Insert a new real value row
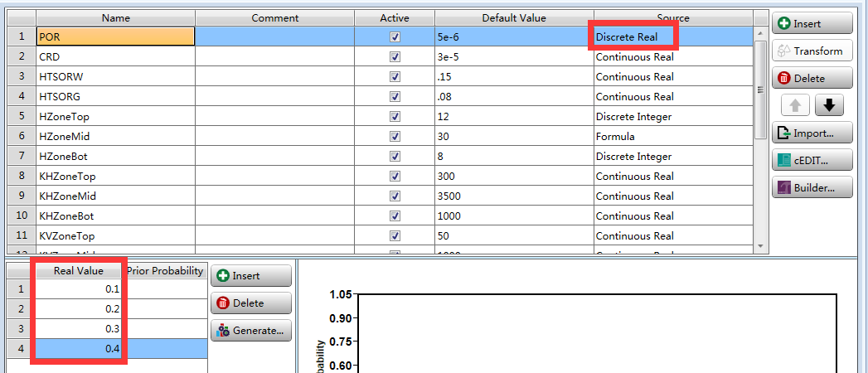 point(250,276)
